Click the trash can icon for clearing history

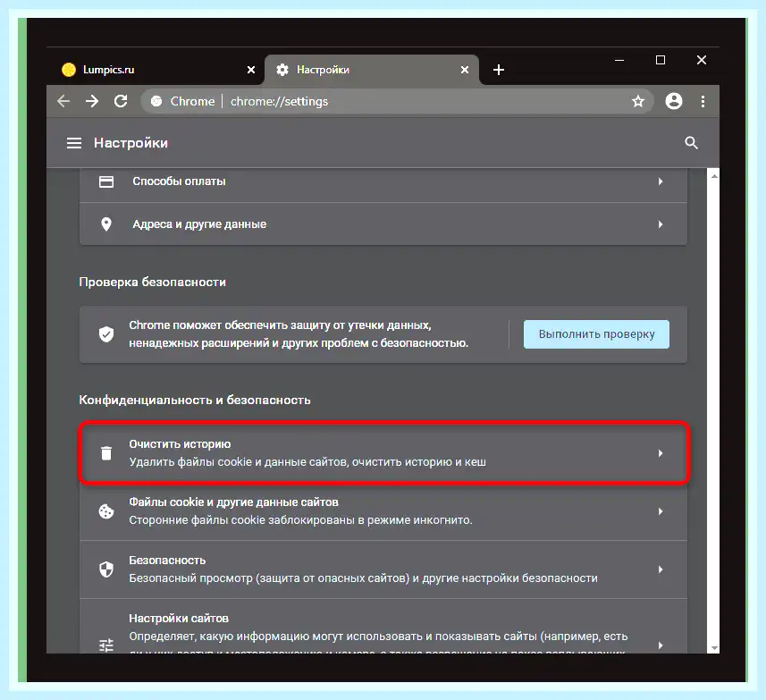click(x=106, y=453)
